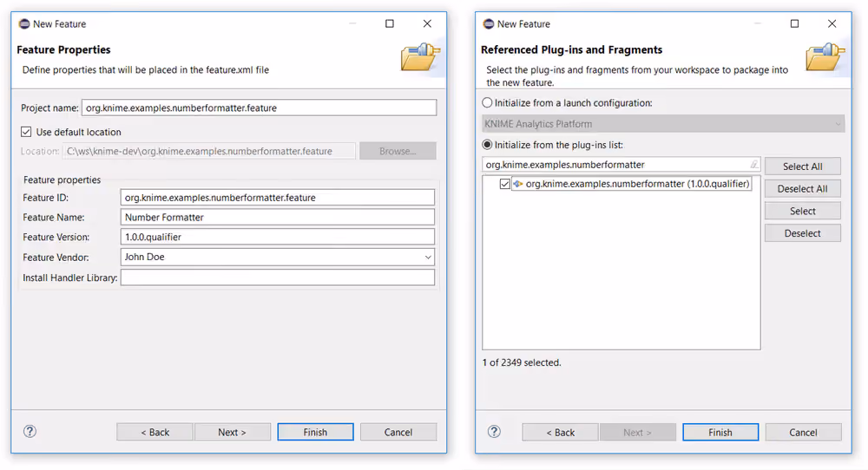
Task: Click help icon in Feature Properties dialog
Action: (x=30, y=431)
